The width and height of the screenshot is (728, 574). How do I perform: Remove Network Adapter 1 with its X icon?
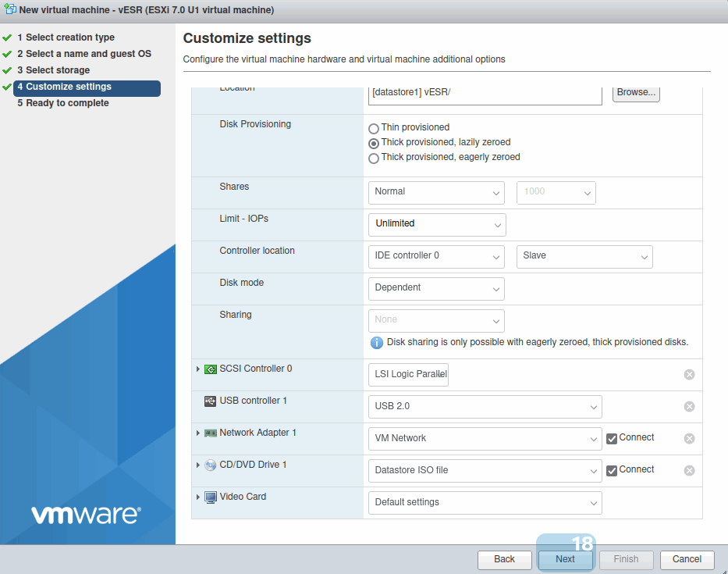point(689,439)
